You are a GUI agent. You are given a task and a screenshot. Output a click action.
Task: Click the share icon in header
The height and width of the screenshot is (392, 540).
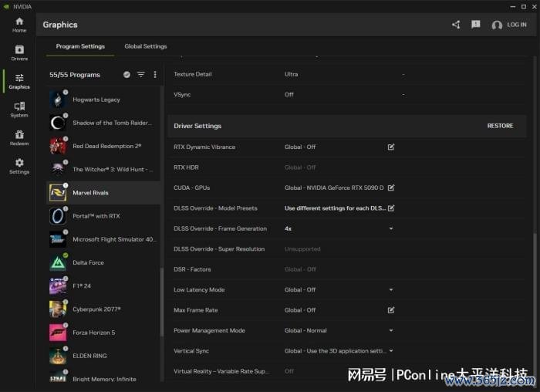coord(456,25)
